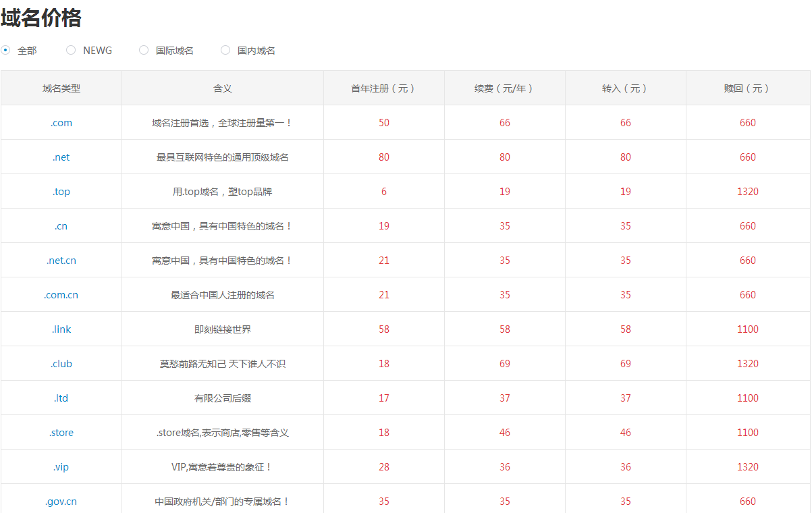Select the 国际域名 radio button

click(144, 50)
